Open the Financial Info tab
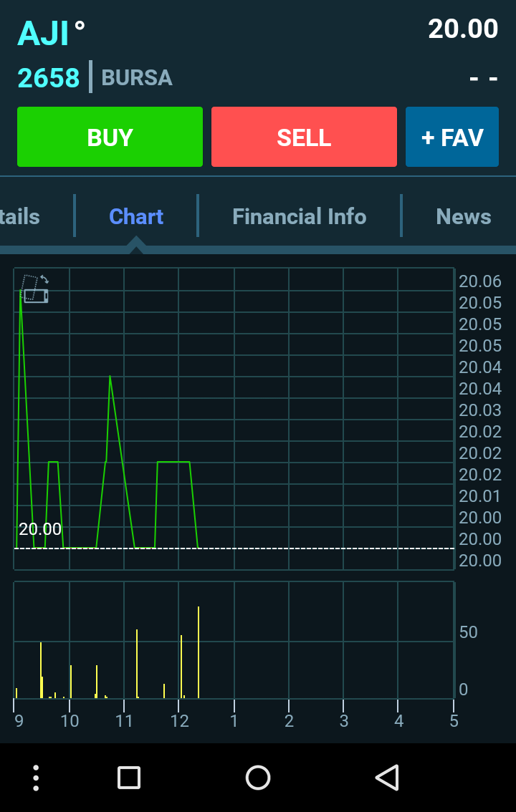 point(300,216)
